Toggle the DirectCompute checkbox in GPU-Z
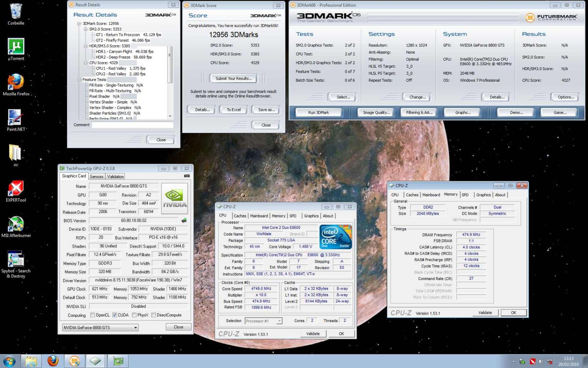This screenshot has width=588, height=368. 154,315
